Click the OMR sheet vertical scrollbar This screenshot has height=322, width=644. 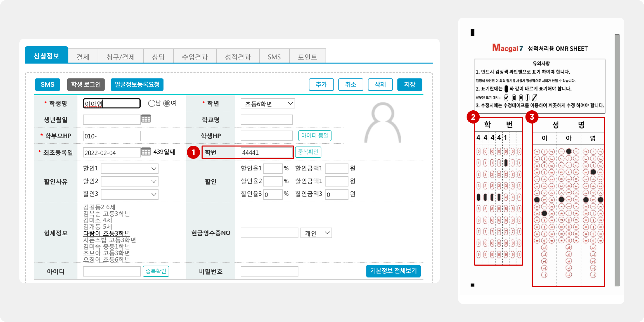point(617,160)
